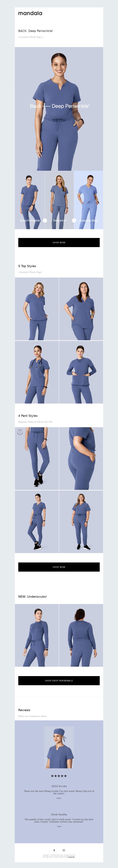Select the Coastline Blue color tile
The image size is (118, 868).
89,200
